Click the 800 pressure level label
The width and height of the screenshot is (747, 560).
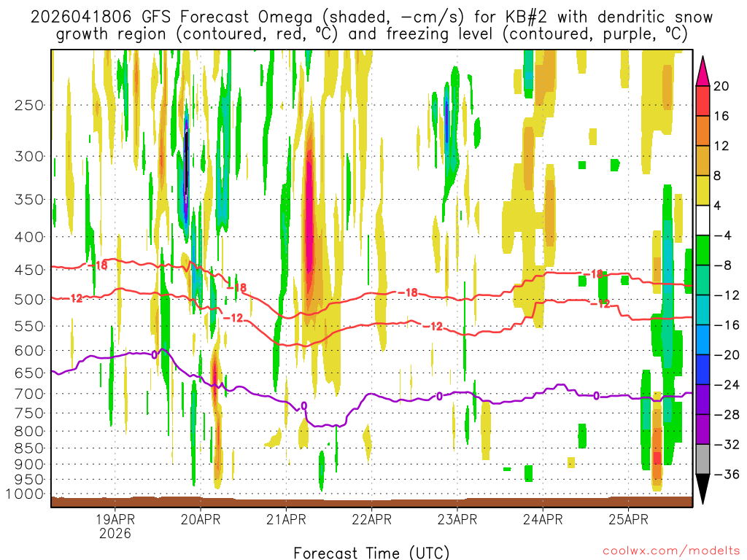29,432
